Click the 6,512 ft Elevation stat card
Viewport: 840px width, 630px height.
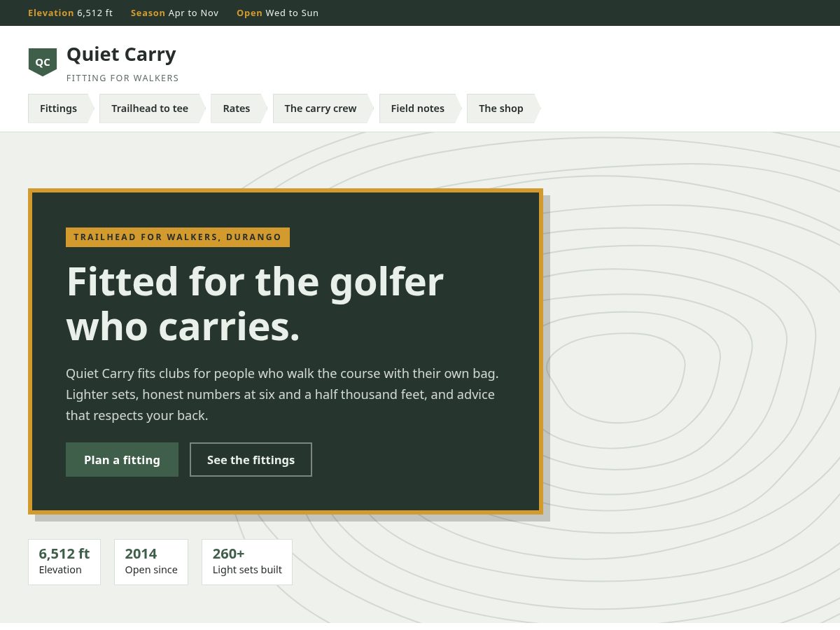[x=64, y=562]
